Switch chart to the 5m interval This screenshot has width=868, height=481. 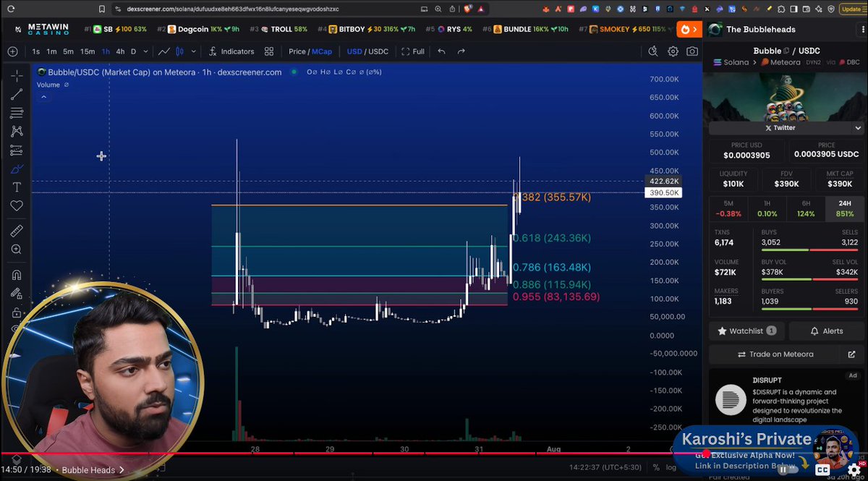point(68,51)
